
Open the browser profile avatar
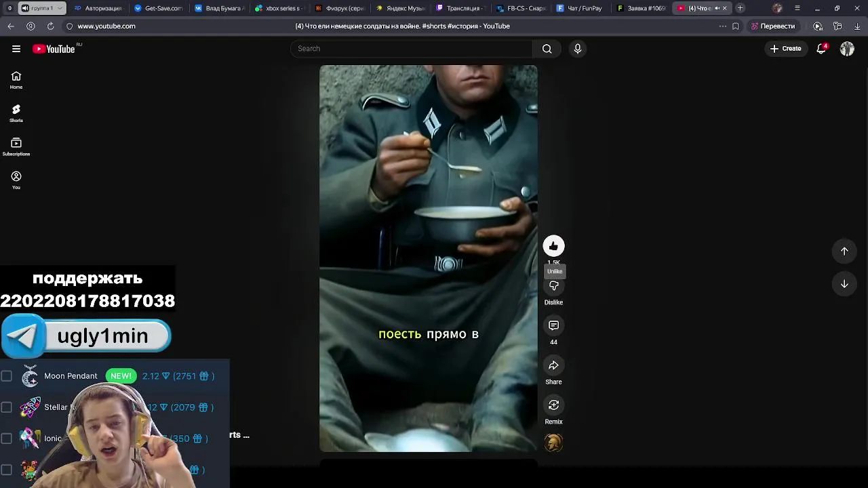pyautogui.click(x=777, y=8)
